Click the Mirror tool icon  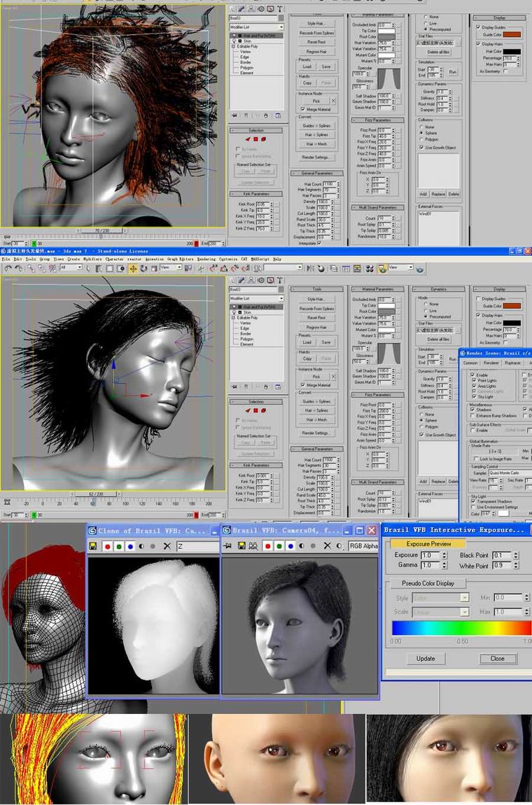[311, 268]
